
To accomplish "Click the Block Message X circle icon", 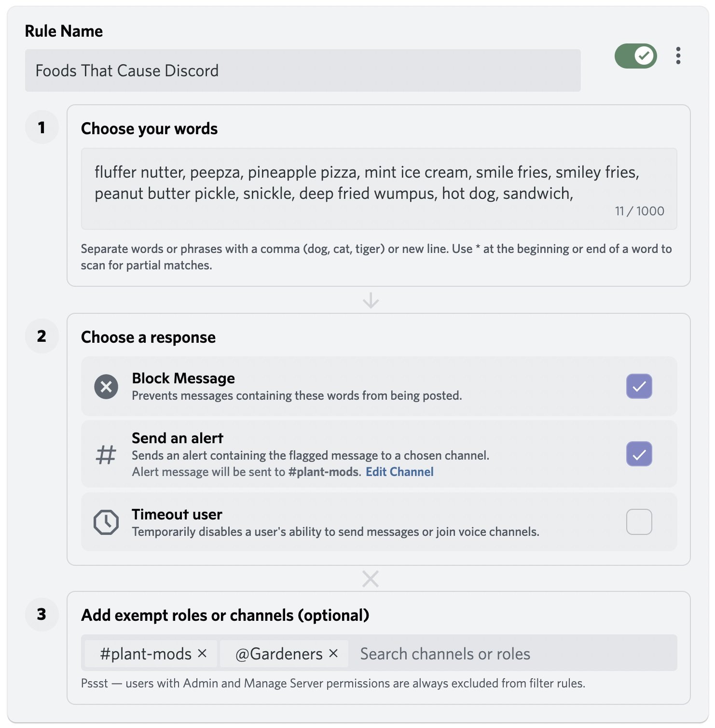I will click(106, 387).
